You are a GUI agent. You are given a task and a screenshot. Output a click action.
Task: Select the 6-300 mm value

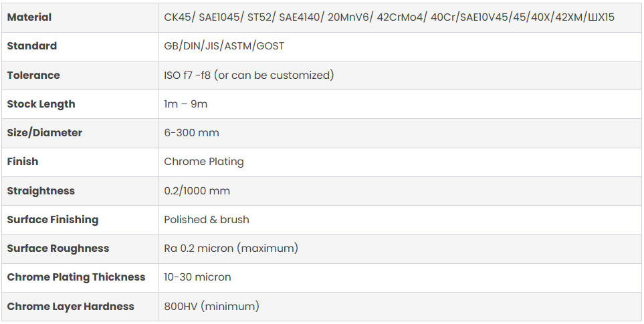click(x=191, y=133)
